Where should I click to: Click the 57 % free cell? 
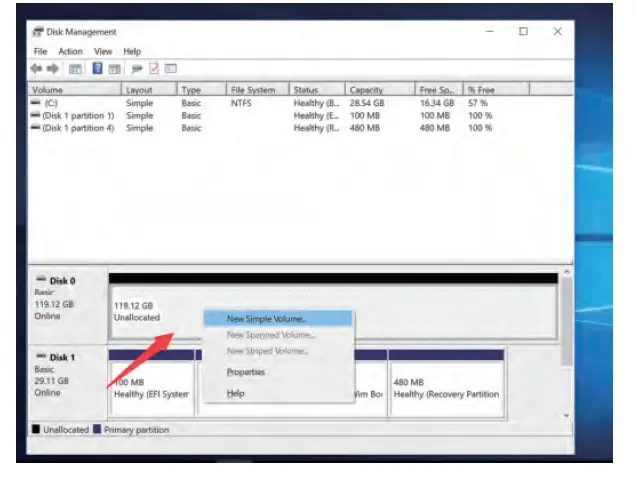(x=478, y=103)
